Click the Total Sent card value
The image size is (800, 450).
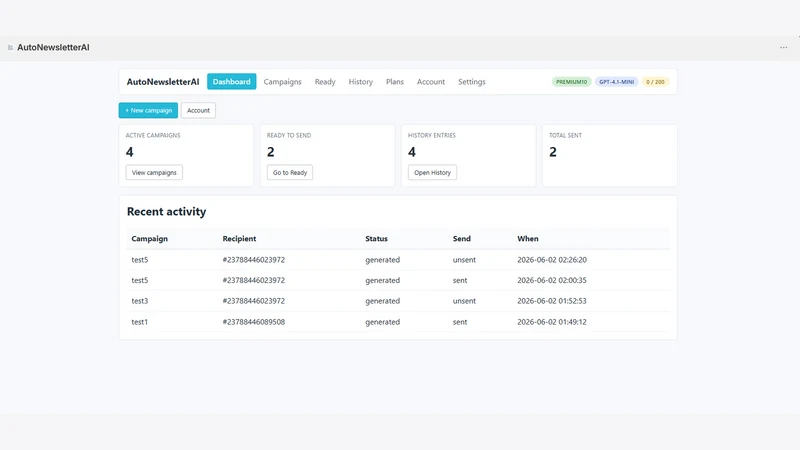point(553,152)
